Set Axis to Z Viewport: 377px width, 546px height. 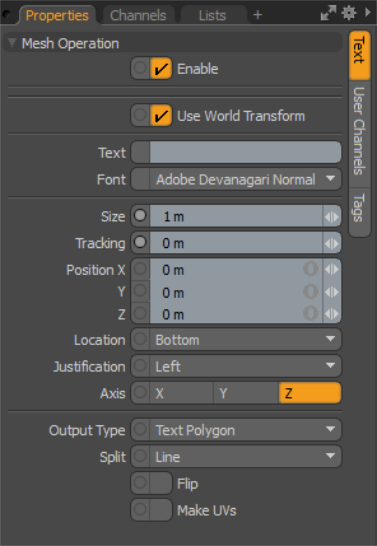point(310,393)
